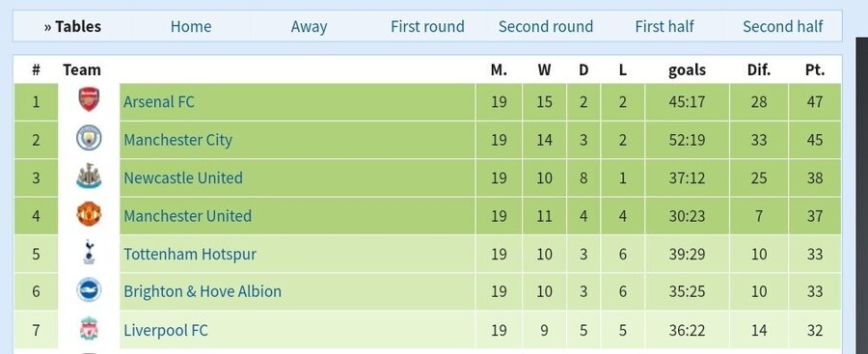Open the Arsenal FC team link
Screen dimensions: 868x354
159,102
